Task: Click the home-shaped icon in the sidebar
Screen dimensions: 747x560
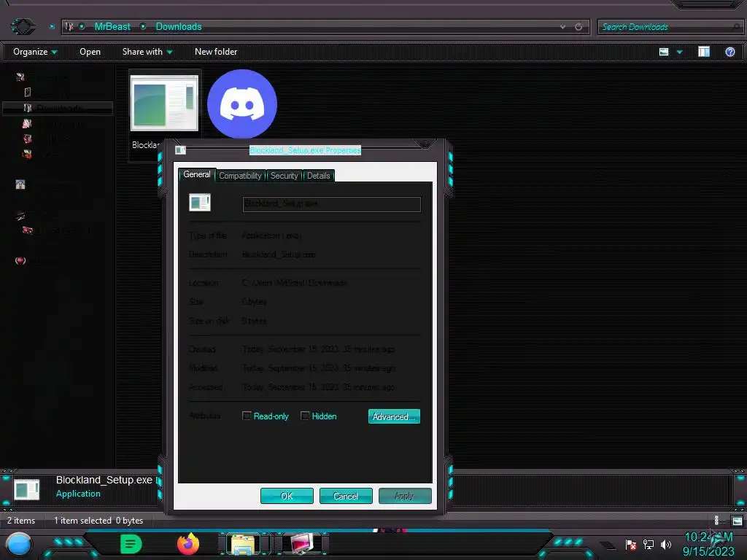Action: pyautogui.click(x=20, y=184)
